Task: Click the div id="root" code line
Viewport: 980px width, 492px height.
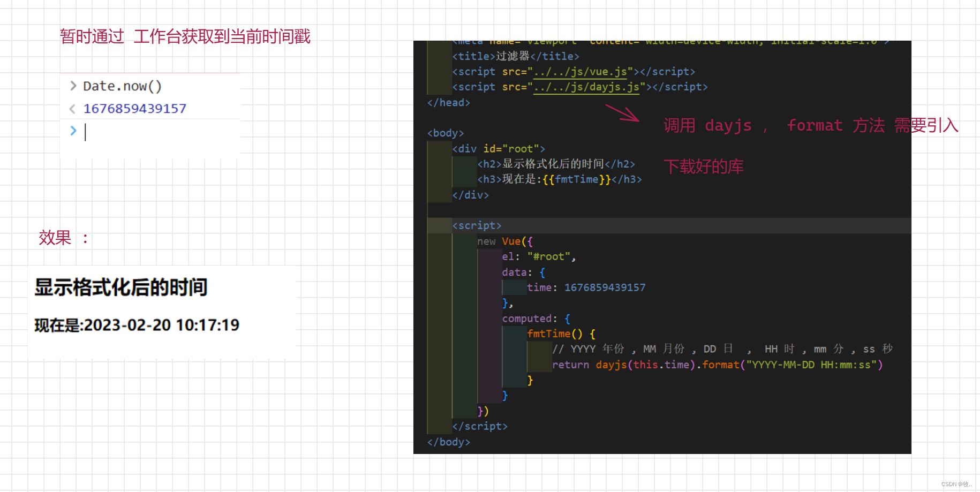Action: click(499, 149)
